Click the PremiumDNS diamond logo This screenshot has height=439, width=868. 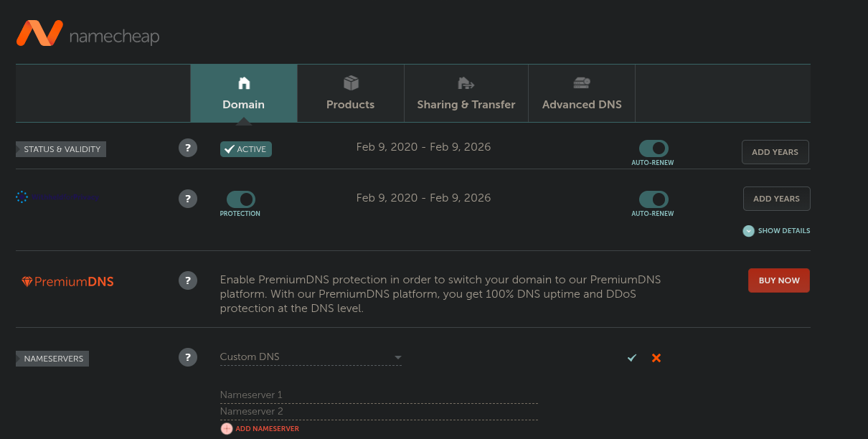click(x=27, y=282)
